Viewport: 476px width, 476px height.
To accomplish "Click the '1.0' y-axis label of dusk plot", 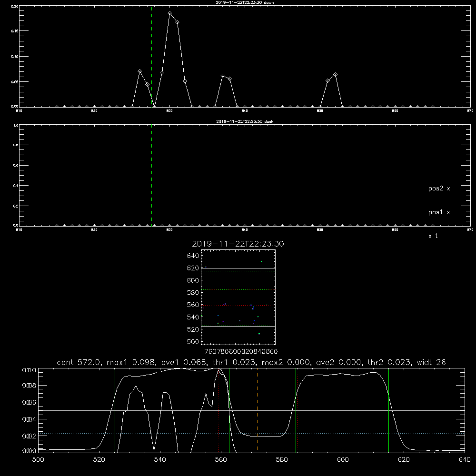I will (16, 125).
